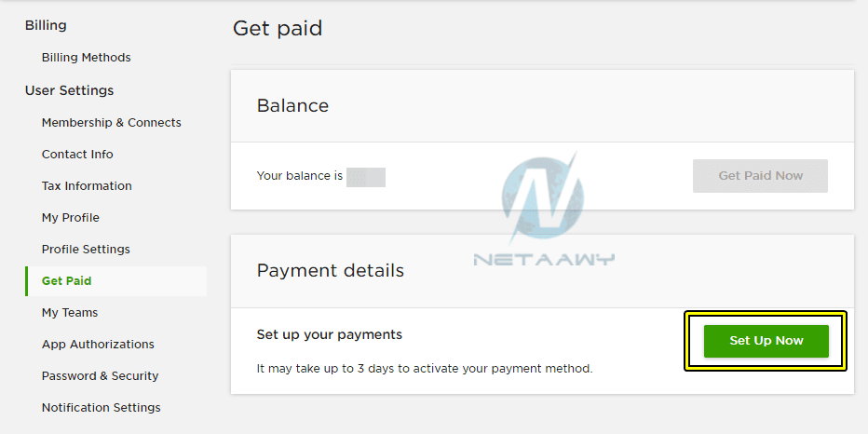Viewport: 868px width, 434px height.
Task: Click the greyed Get Paid Now button
Action: (760, 176)
